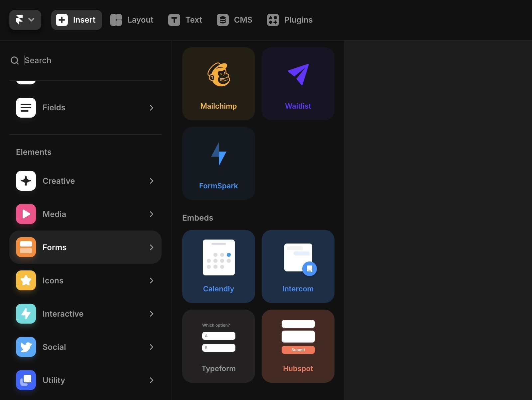Image resolution: width=532 pixels, height=400 pixels.
Task: Switch to the CMS tab label
Action: click(x=243, y=20)
